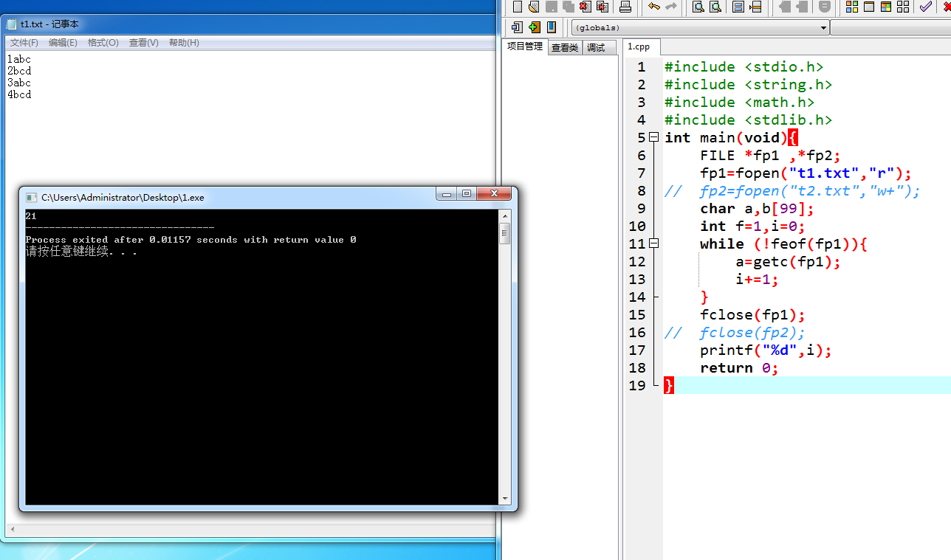The width and height of the screenshot is (951, 560).
Task: Switch to the 查看类 panel tab
Action: coord(565,47)
